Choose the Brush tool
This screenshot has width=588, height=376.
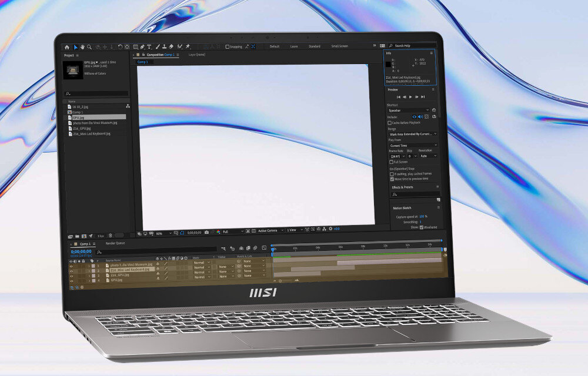click(156, 47)
